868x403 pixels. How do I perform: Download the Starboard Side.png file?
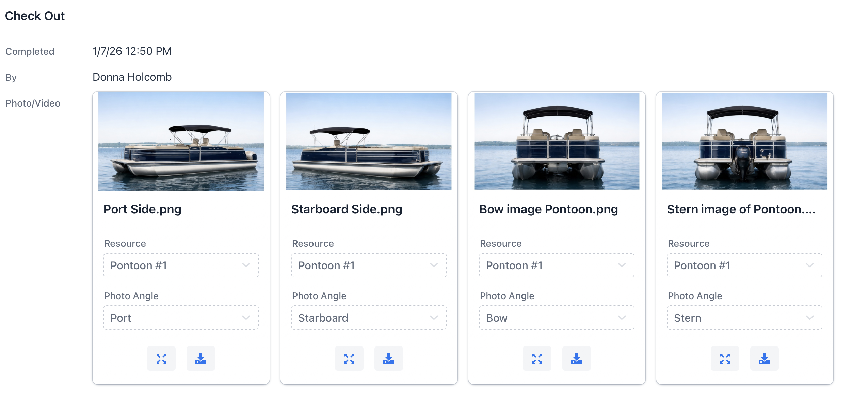tap(388, 358)
